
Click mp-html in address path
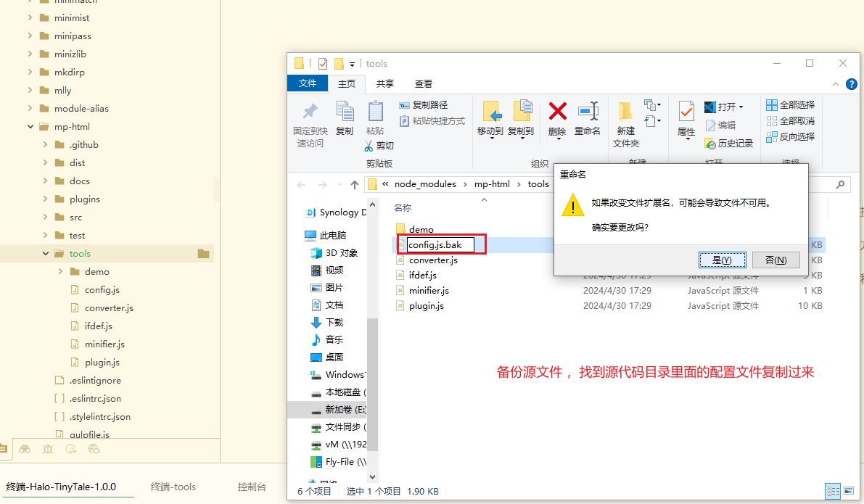click(492, 184)
